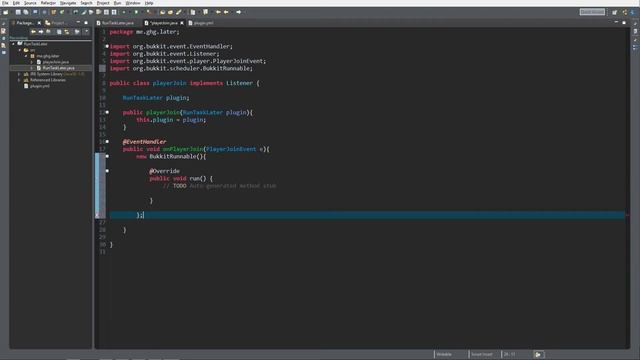The image size is (640, 360).
Task: Open the Source menu
Action: (30, 3)
